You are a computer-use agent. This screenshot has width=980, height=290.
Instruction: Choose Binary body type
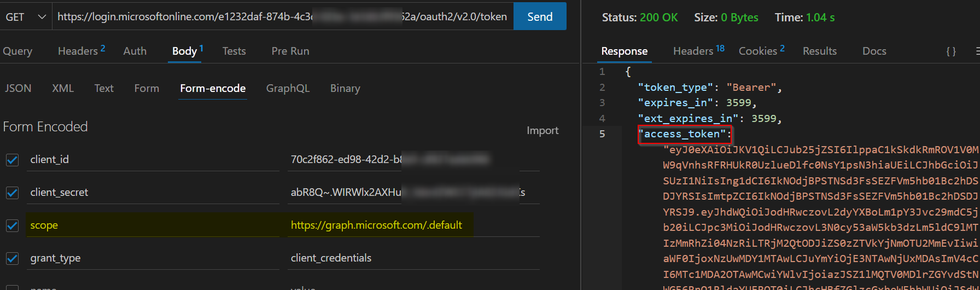[345, 88]
